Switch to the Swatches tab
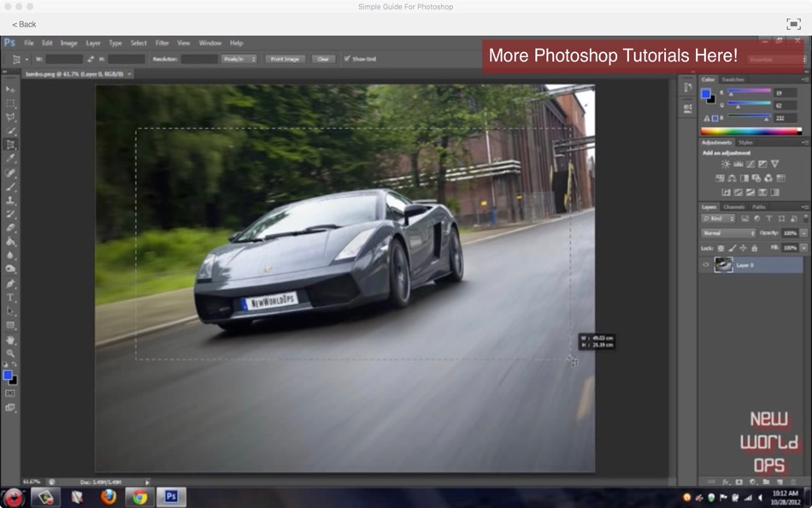This screenshot has width=812, height=508. 733,80
